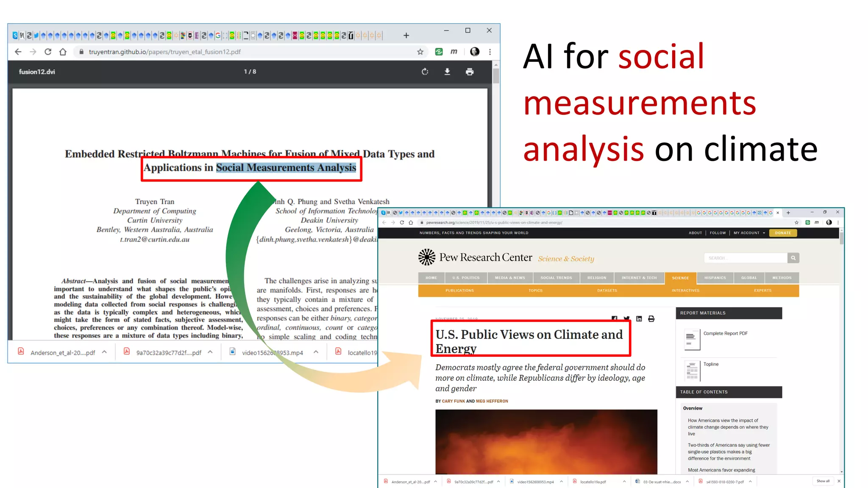Rotate the fusion12.dvi PDF page
Viewport: 868px width, 488px height.
pyautogui.click(x=425, y=72)
